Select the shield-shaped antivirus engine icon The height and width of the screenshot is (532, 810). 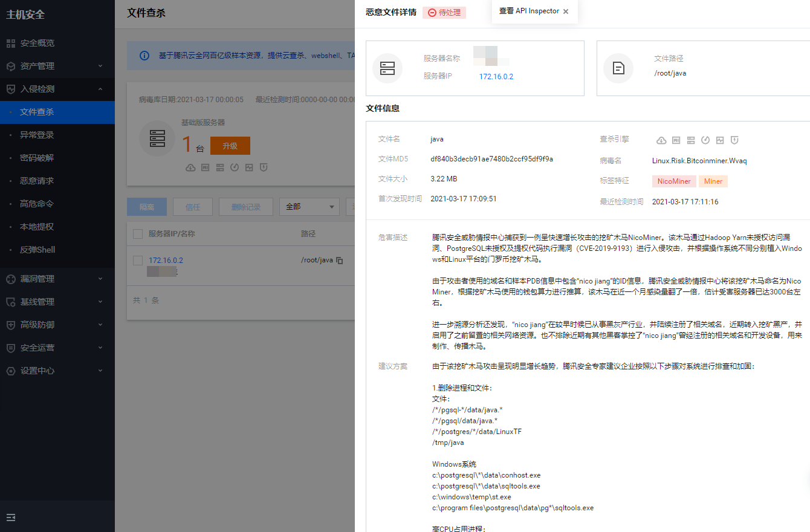coord(734,140)
